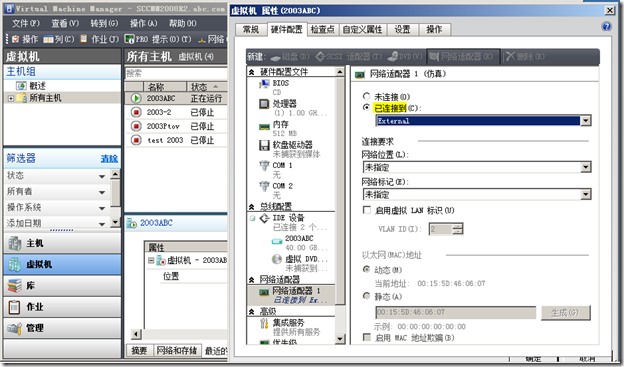Click the 作业 jobs toolbar icon
Image resolution: width=624 pixels, height=367 pixels.
click(x=84, y=39)
